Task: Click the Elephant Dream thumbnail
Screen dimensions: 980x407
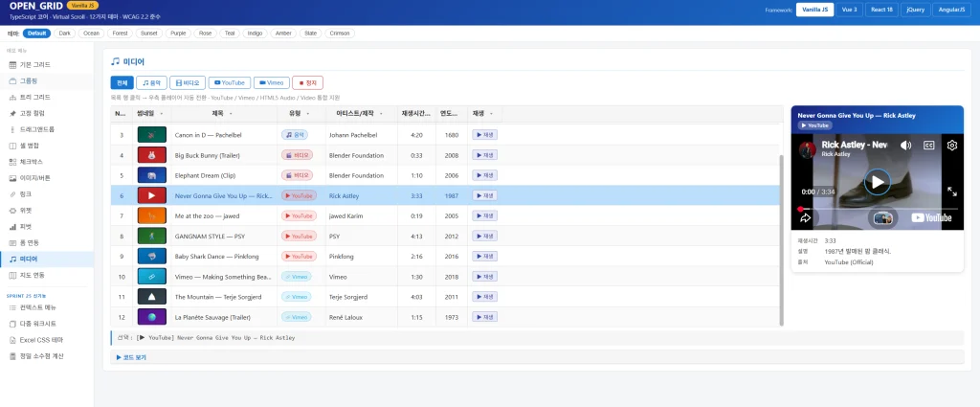Action: [x=152, y=175]
